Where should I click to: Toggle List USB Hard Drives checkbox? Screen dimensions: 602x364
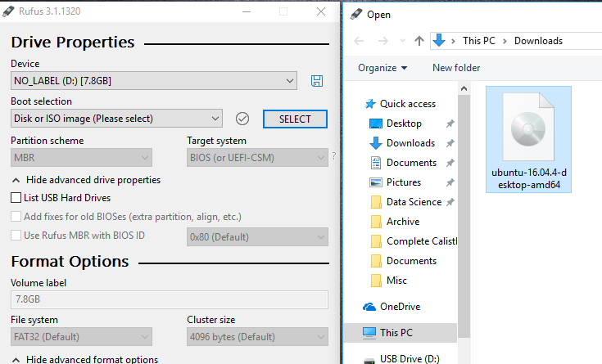point(16,197)
